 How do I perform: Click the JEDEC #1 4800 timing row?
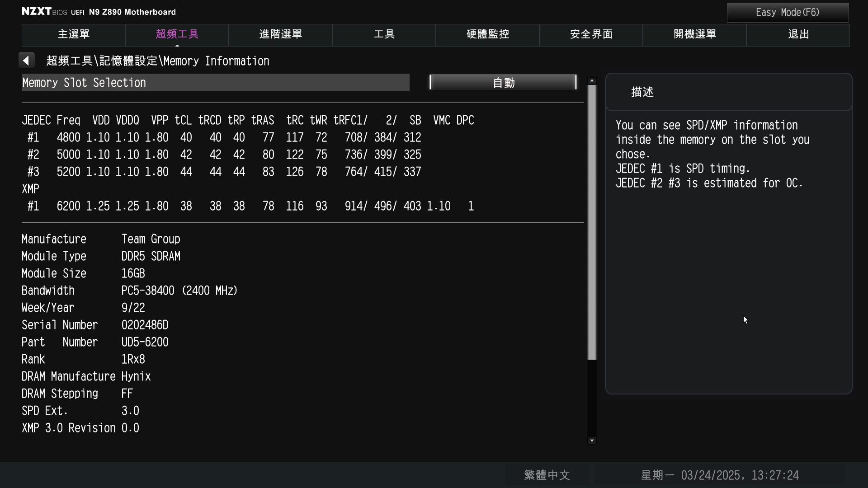click(x=224, y=137)
